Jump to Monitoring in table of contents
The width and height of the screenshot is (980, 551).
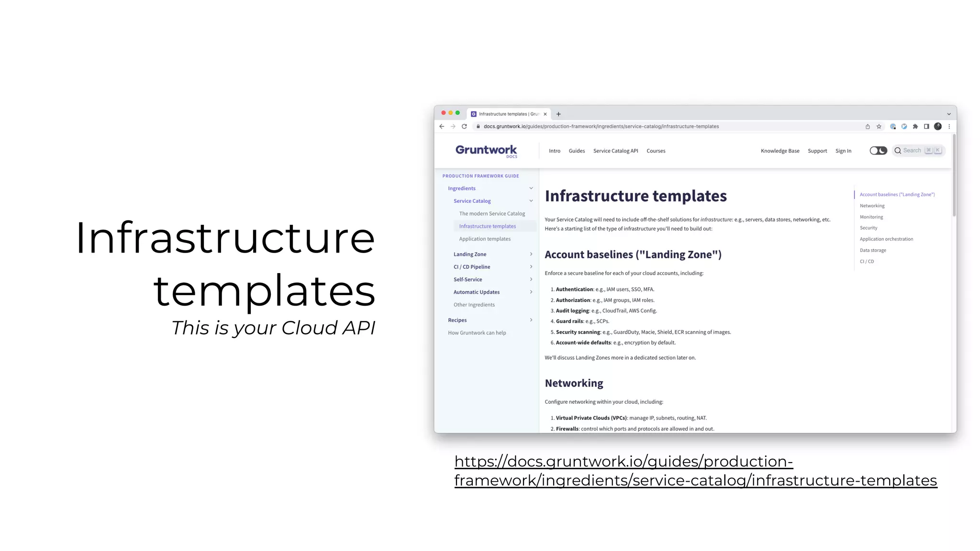pyautogui.click(x=871, y=217)
